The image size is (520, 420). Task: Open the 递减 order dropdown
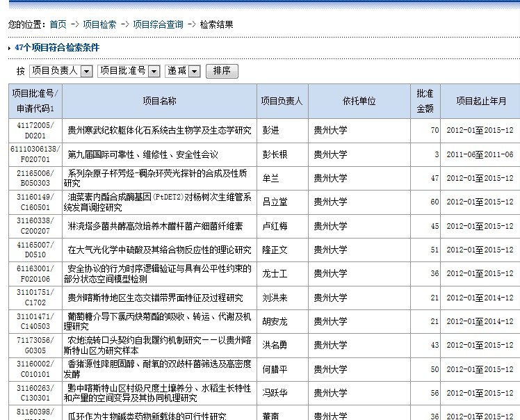click(x=183, y=71)
